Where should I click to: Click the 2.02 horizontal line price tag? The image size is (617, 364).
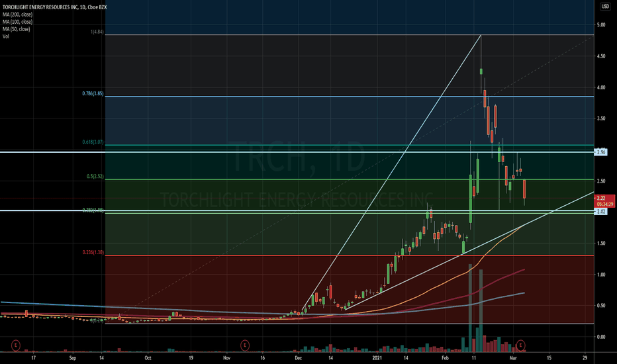click(x=601, y=211)
